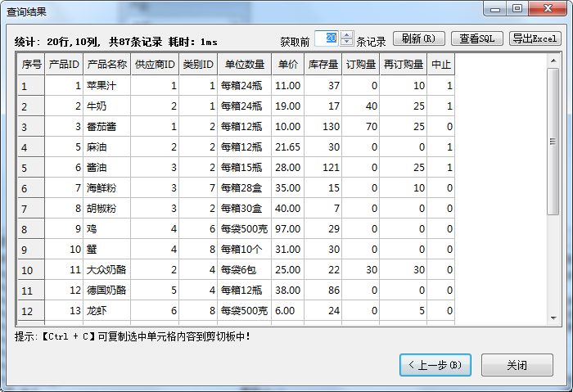Go back with 上一步(B) button
This screenshot has height=392, width=573.
(435, 364)
